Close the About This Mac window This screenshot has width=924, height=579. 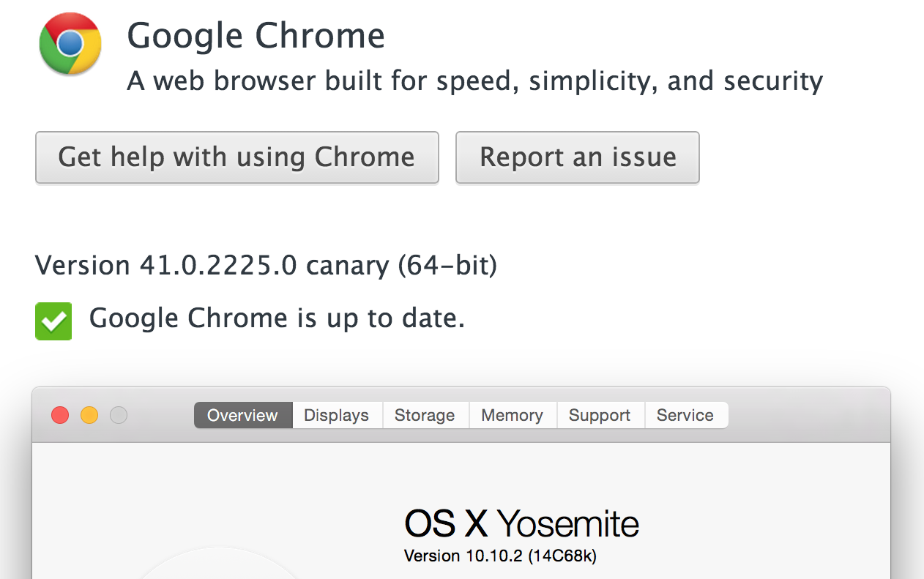pyautogui.click(x=60, y=416)
